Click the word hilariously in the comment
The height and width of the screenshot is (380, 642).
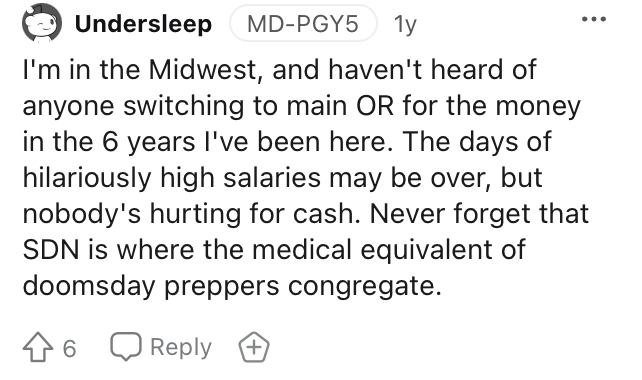pos(87,178)
